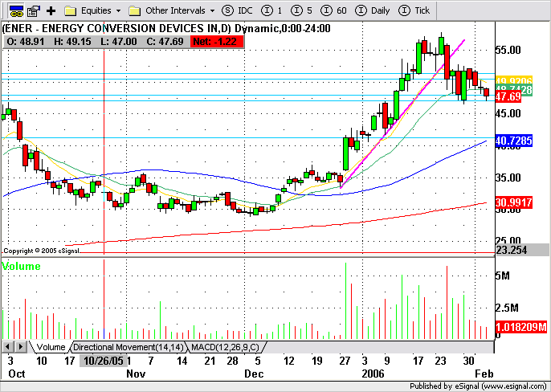Click the left tab scroll arrow
551x392 pixels.
coord(8,347)
